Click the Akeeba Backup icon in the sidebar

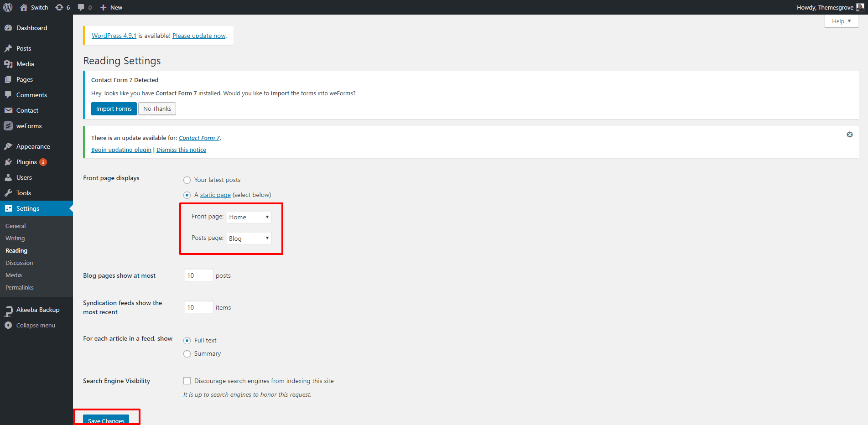point(8,311)
